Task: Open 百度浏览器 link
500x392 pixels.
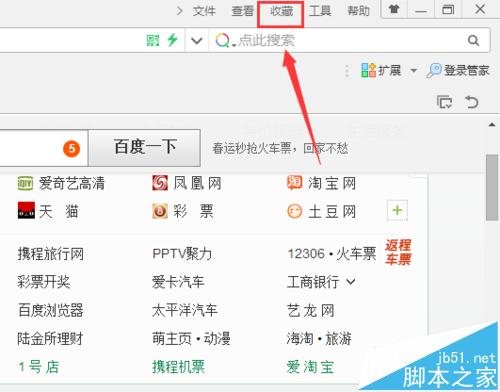Action: [51, 310]
